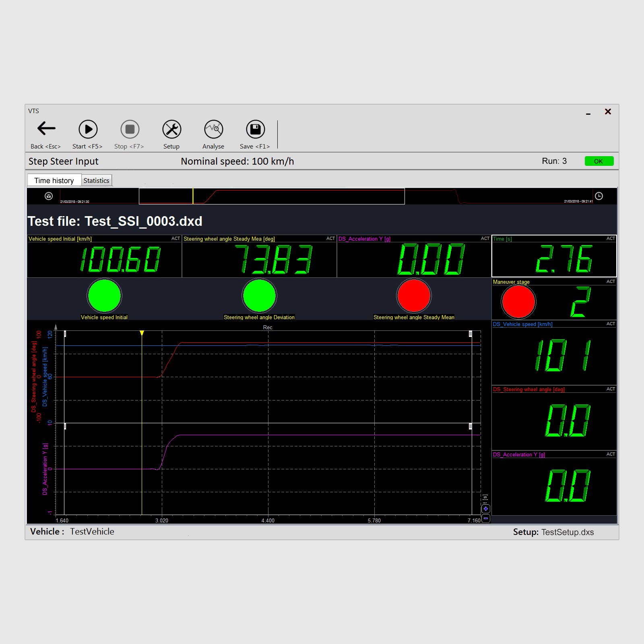Click the DS_Steering wheel angle axis label

[34, 376]
